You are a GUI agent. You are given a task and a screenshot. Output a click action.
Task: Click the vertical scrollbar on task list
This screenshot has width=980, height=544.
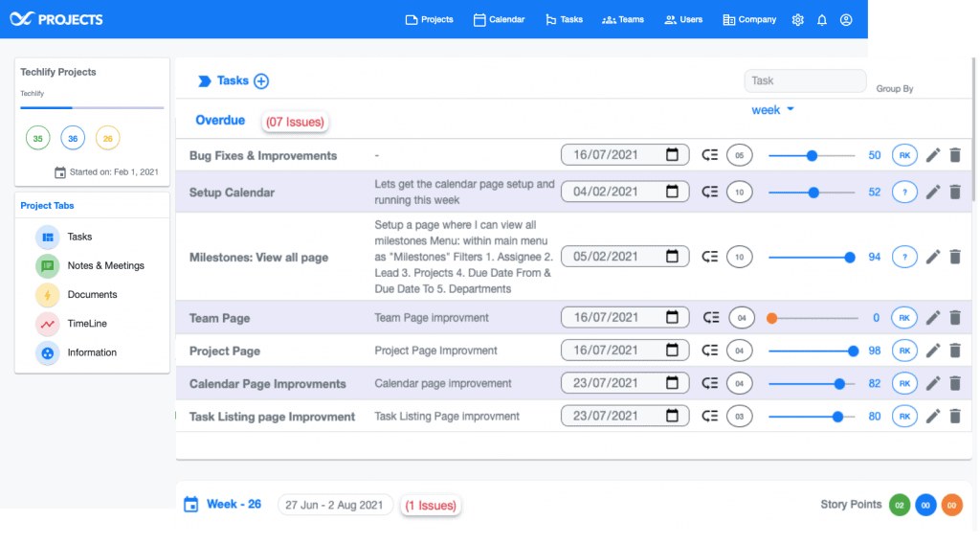(x=973, y=129)
